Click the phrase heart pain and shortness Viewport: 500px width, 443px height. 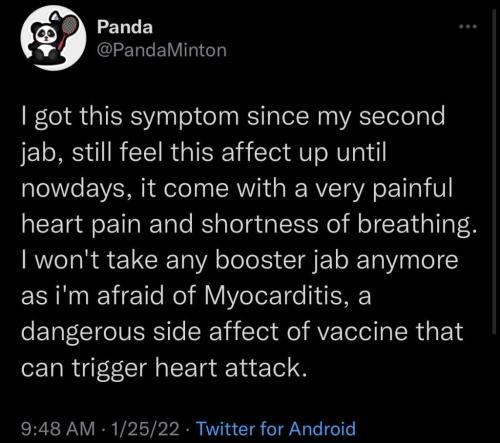coord(170,224)
